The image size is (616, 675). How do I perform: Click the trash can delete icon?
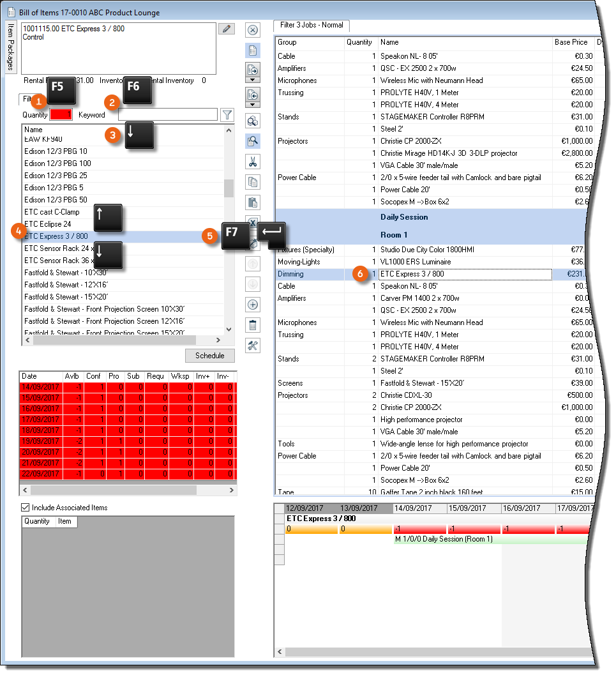tap(252, 325)
